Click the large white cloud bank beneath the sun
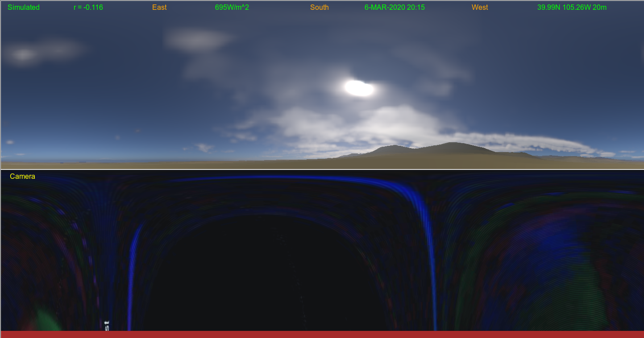This screenshot has height=338, width=644. (357, 123)
